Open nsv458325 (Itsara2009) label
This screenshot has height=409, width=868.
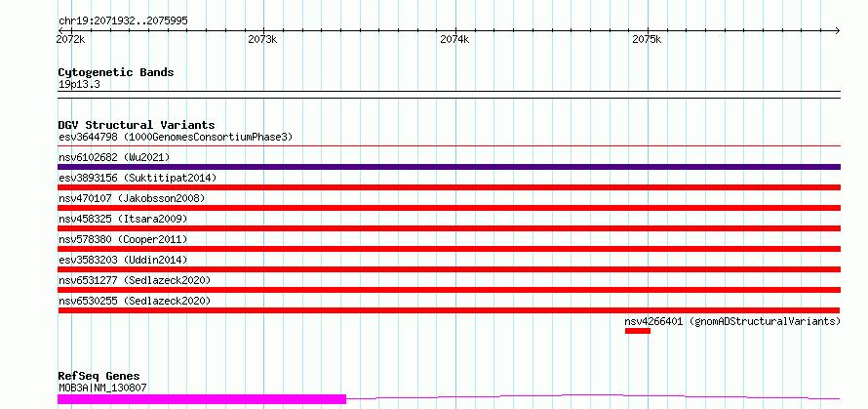[x=123, y=219]
